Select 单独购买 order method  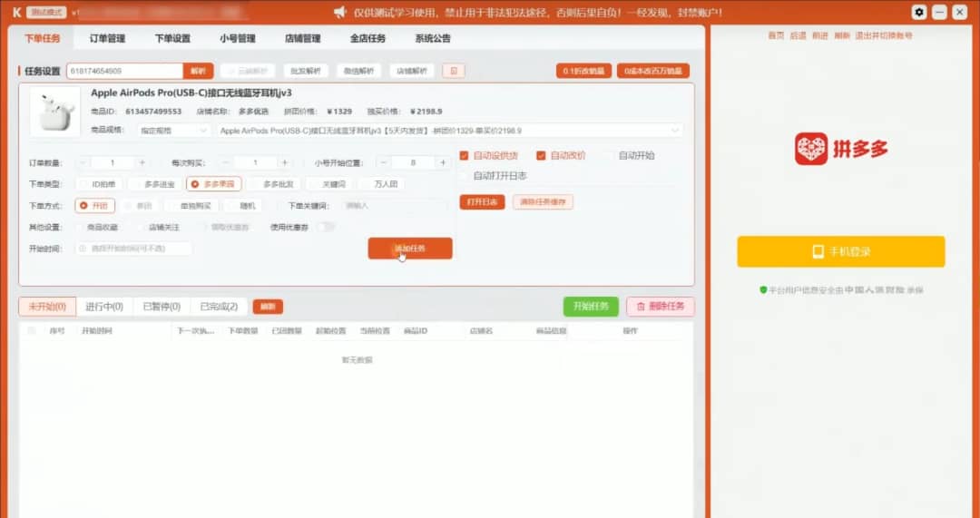[190, 206]
